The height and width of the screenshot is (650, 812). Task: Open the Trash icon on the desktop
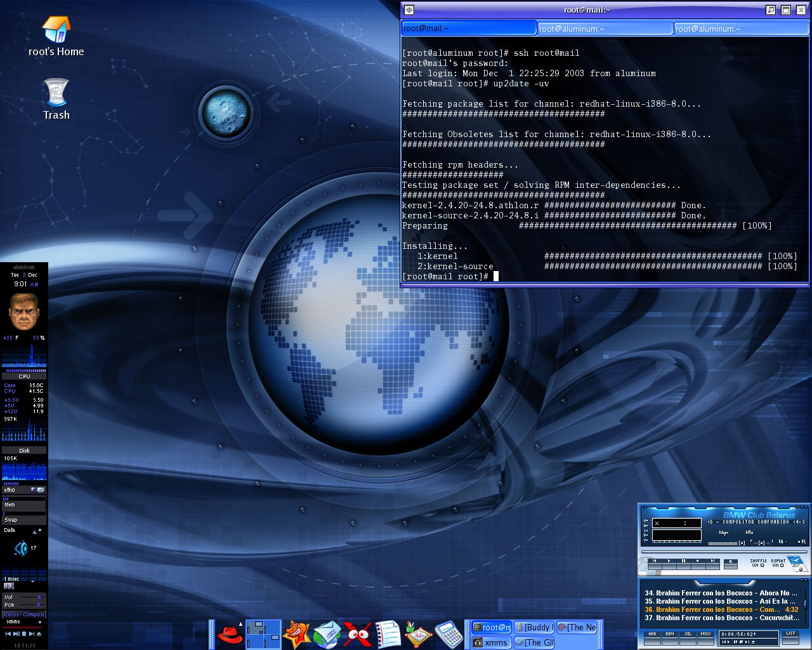pos(56,92)
